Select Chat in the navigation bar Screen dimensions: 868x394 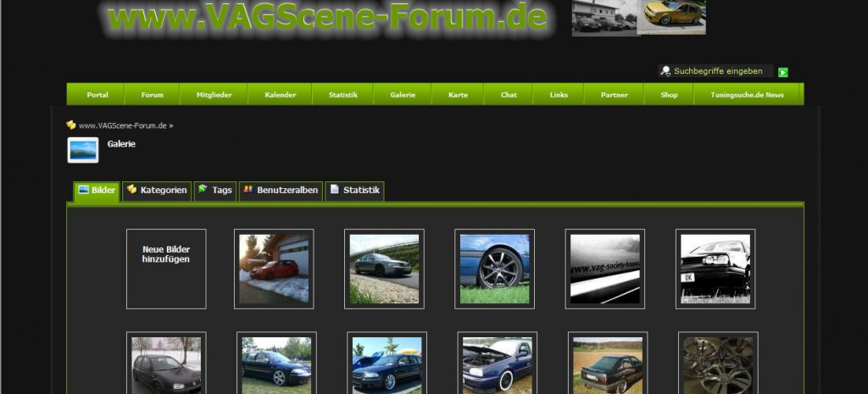tap(509, 95)
